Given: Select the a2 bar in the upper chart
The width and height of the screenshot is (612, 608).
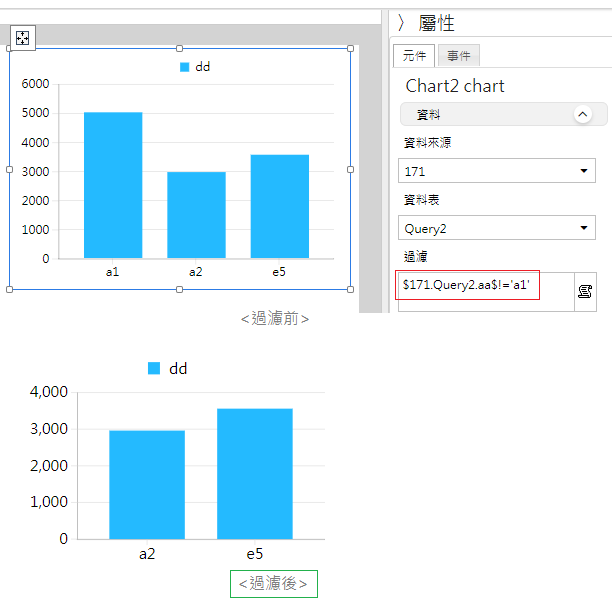Looking at the screenshot, I should point(196,215).
